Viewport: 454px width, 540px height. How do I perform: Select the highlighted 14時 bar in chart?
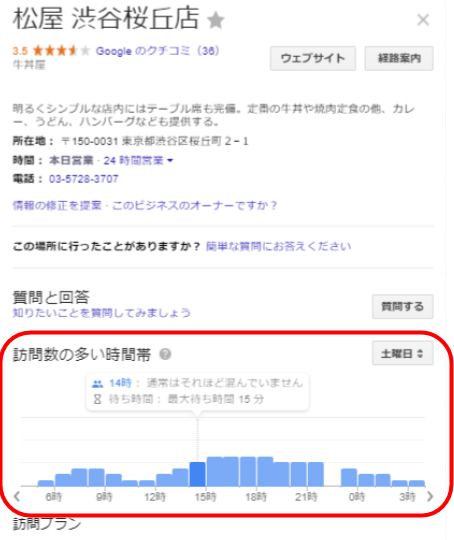tap(197, 474)
